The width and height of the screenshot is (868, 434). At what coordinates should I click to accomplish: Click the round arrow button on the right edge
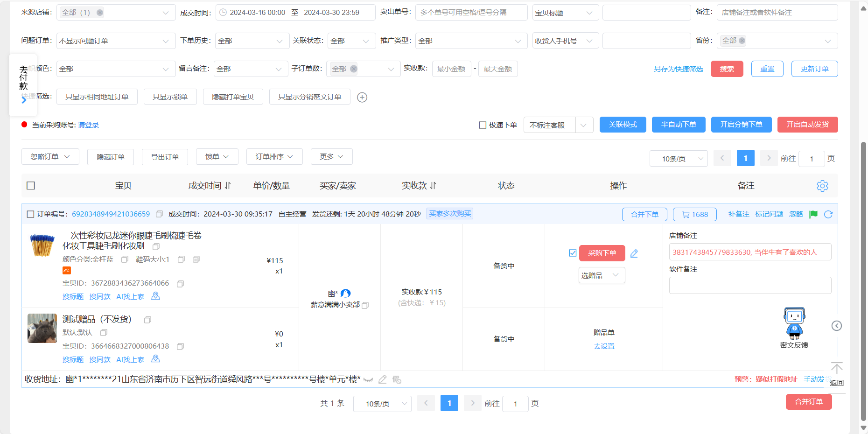tap(837, 326)
